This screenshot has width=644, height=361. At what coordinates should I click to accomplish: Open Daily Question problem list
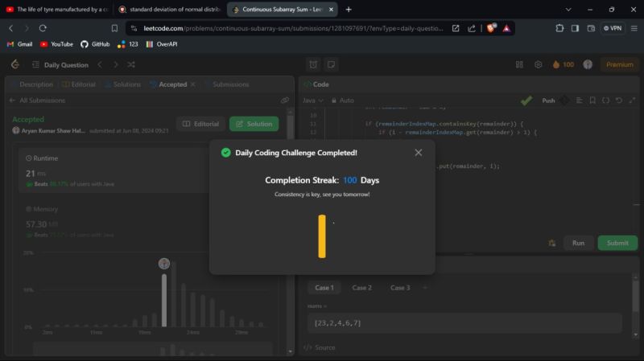pyautogui.click(x=60, y=65)
